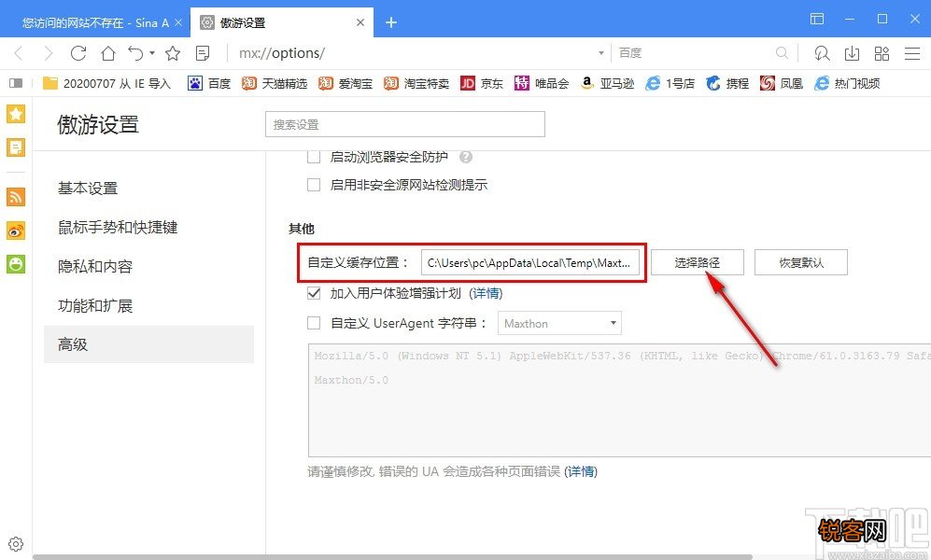Open the download manager icon in the toolbar
The width and height of the screenshot is (931, 560).
[851, 53]
